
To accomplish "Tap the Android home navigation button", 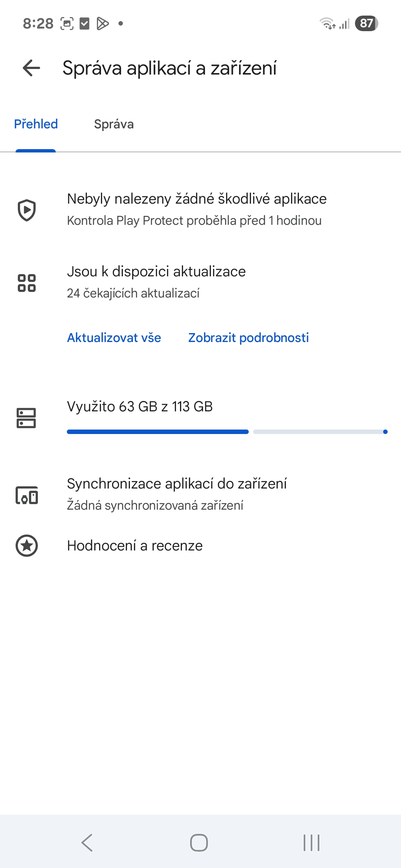I will pyautogui.click(x=199, y=843).
